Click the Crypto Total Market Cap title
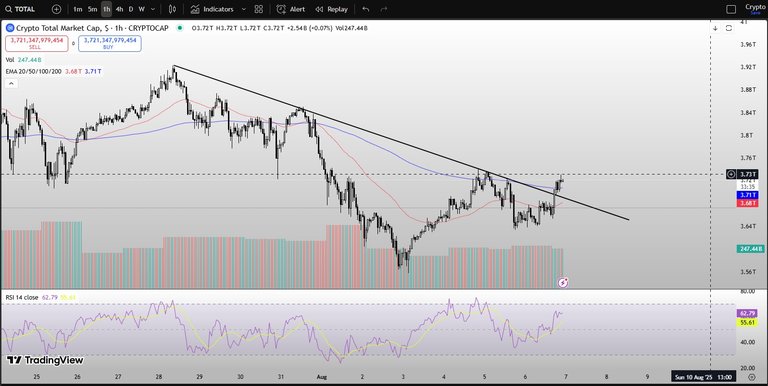Viewport: 768px width, 386px height. pos(92,28)
